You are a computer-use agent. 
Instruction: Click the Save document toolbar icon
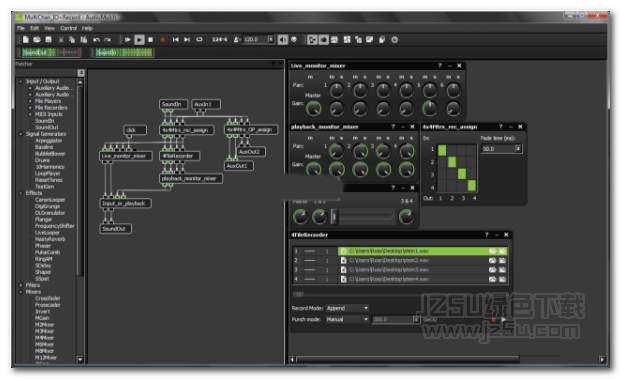coord(48,40)
